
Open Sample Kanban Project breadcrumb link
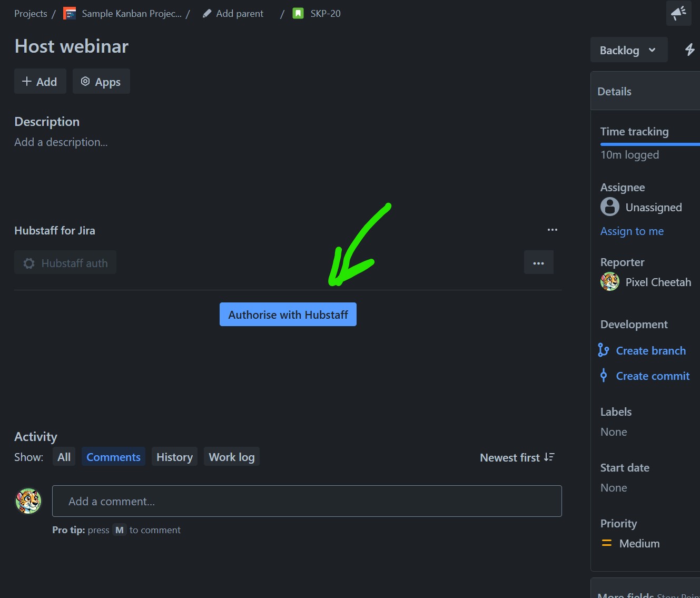(x=132, y=14)
